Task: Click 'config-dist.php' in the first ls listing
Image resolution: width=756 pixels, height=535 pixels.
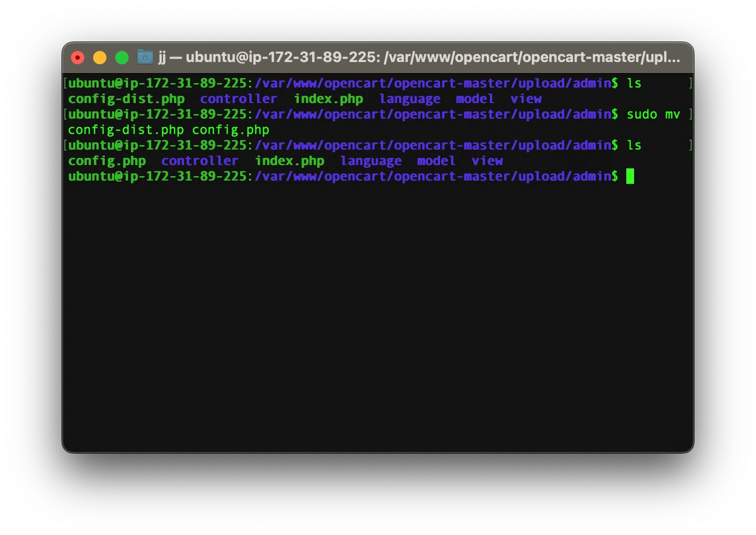Action: (126, 99)
